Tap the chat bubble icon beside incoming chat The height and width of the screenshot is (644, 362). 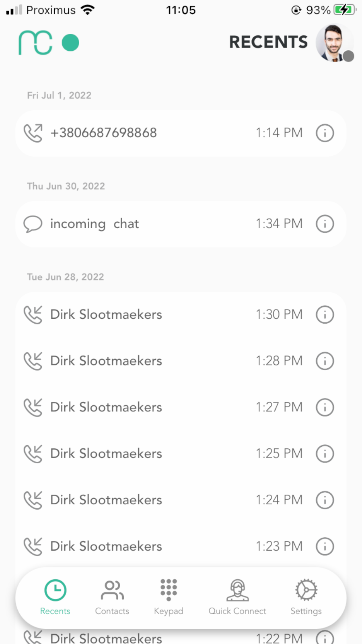tap(33, 224)
